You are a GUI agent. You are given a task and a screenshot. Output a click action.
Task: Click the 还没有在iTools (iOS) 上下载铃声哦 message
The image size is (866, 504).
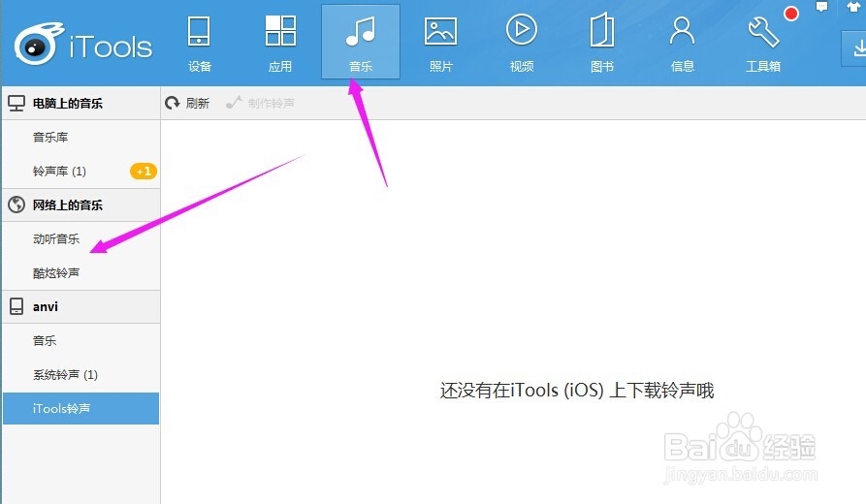(x=577, y=391)
